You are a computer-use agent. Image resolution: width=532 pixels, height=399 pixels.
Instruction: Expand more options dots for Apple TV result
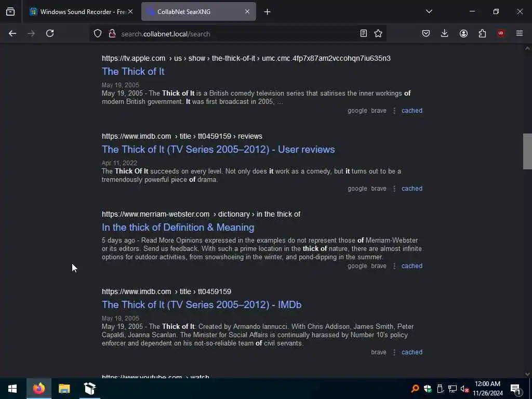coord(394,111)
